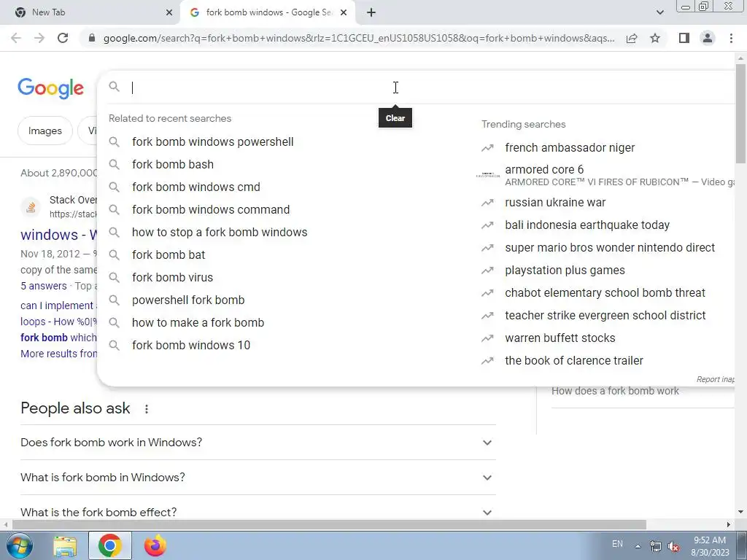747x560 pixels.
Task: Click Chrome icon in taskbar
Action: point(110,545)
